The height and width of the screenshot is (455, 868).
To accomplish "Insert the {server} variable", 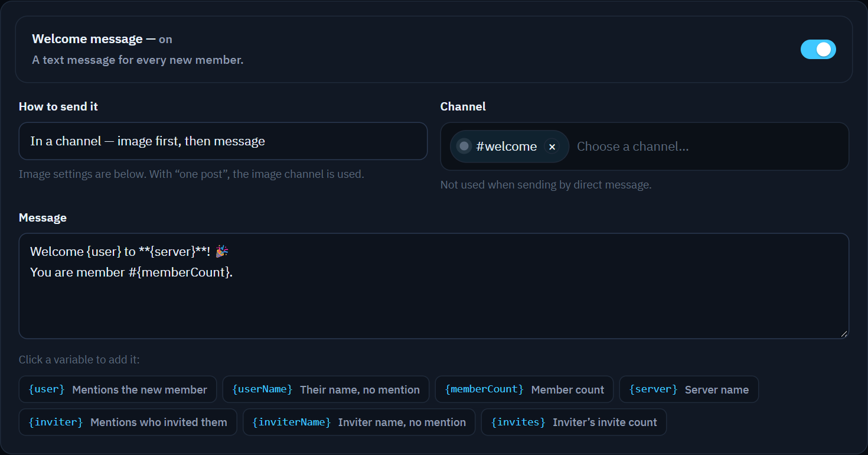I will click(689, 389).
